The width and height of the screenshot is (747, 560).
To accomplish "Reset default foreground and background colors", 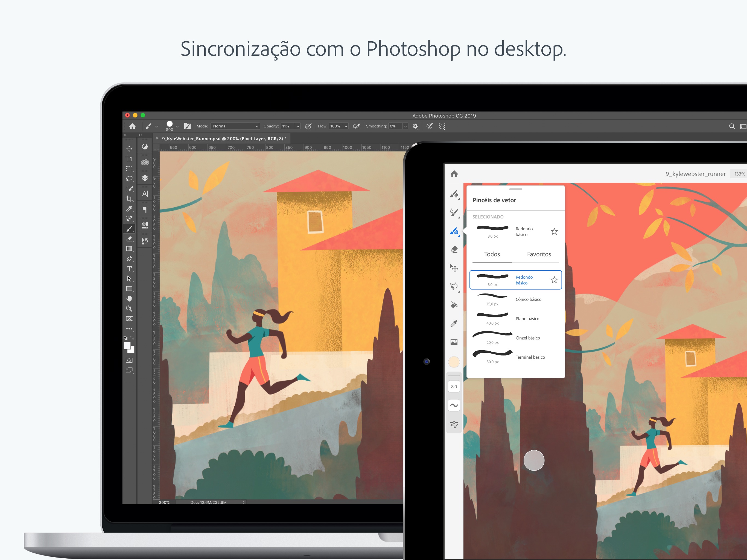I will pos(125,338).
